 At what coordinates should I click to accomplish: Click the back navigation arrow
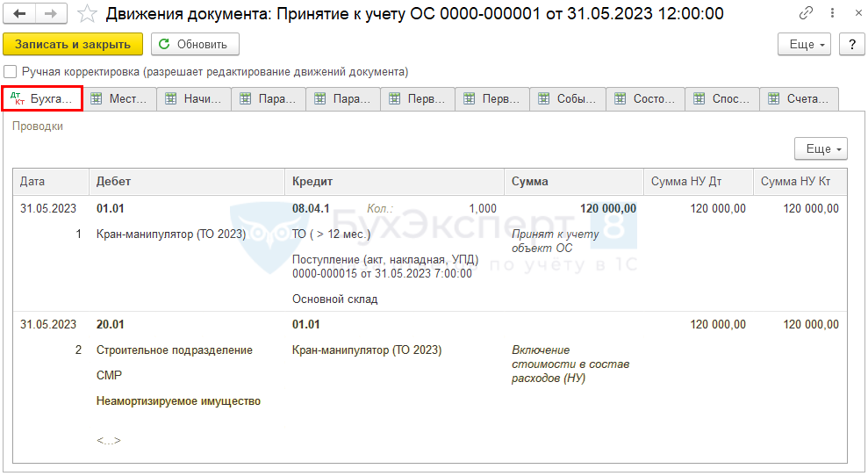click(19, 13)
